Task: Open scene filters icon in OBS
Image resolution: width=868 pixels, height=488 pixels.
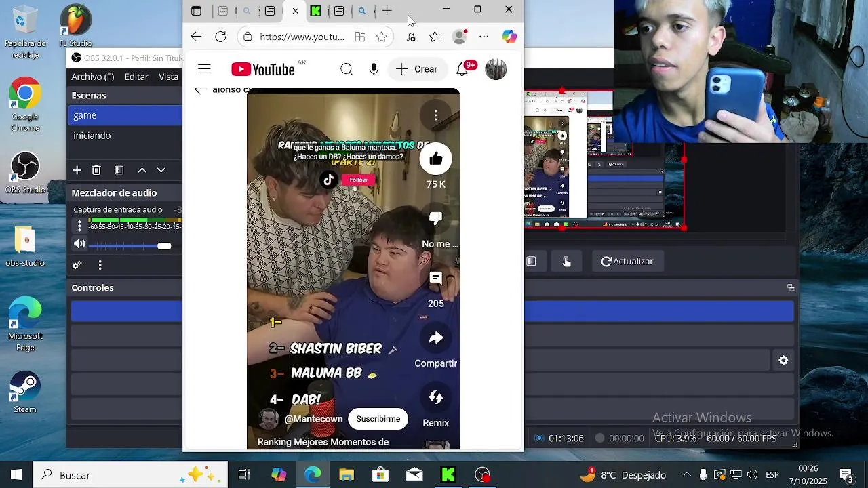Action: [119, 170]
